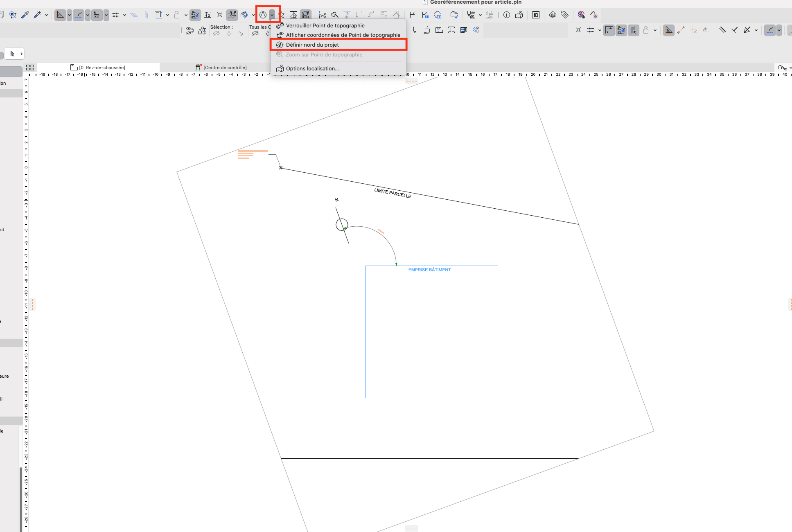Open the syringe tool dropdown arrow

pos(46,15)
